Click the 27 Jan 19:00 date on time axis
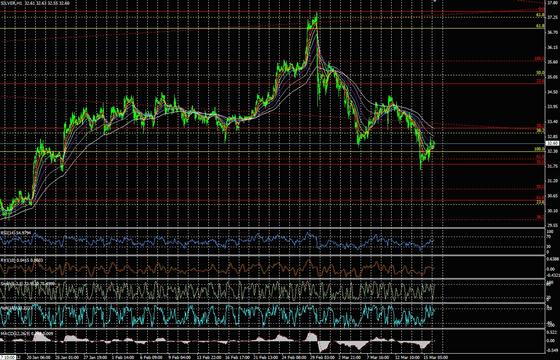The image size is (560, 360). tap(94, 357)
